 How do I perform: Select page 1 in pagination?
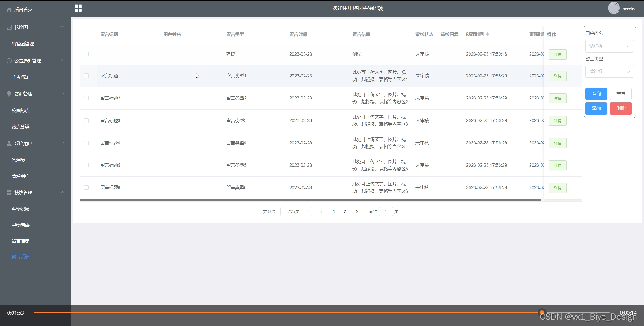click(x=334, y=212)
